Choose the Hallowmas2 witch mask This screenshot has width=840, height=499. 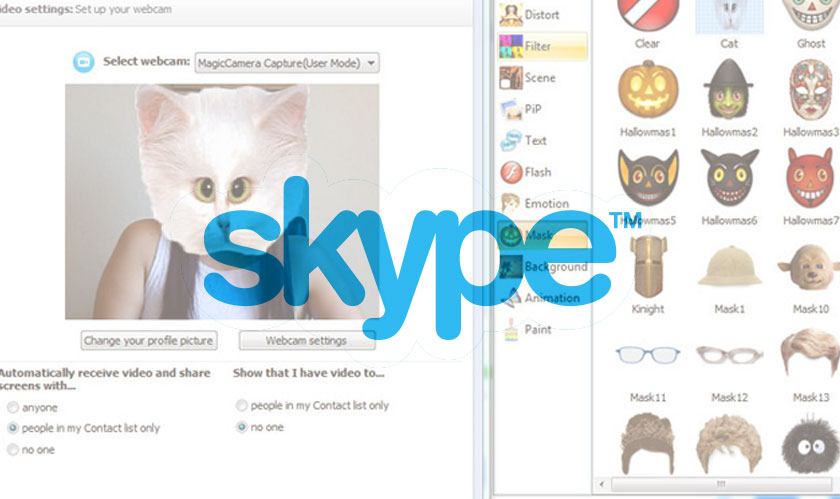[x=729, y=90]
